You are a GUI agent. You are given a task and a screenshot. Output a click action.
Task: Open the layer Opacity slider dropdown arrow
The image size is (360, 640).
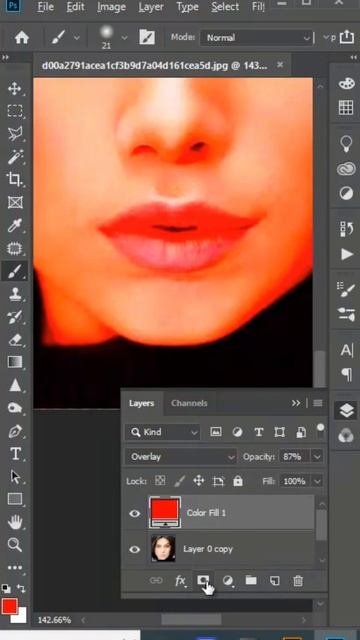pyautogui.click(x=317, y=456)
